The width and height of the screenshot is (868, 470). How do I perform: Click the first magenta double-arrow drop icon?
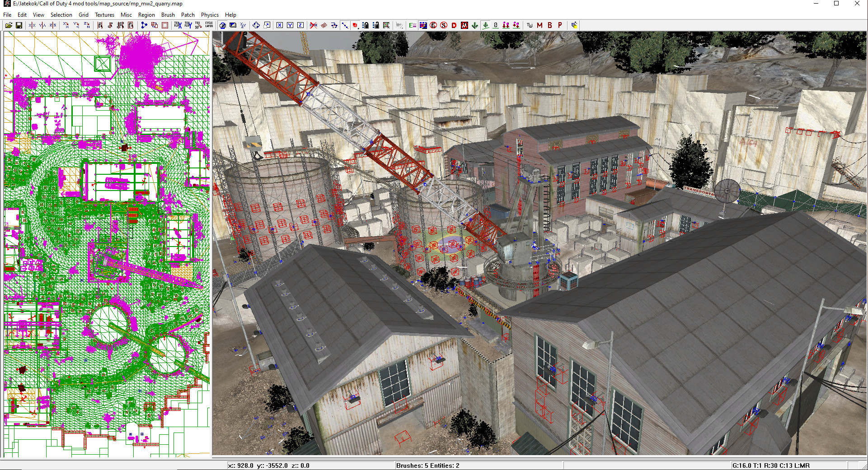pyautogui.click(x=506, y=25)
